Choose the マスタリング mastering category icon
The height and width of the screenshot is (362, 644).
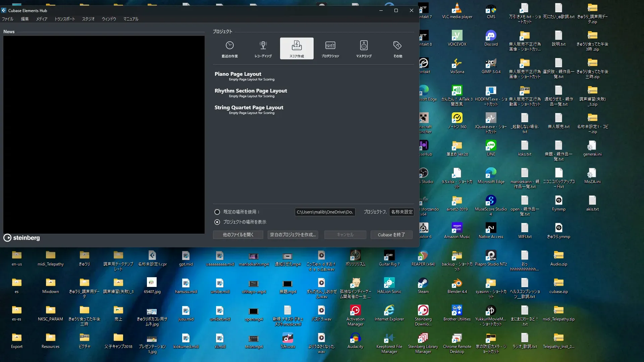[x=364, y=49]
